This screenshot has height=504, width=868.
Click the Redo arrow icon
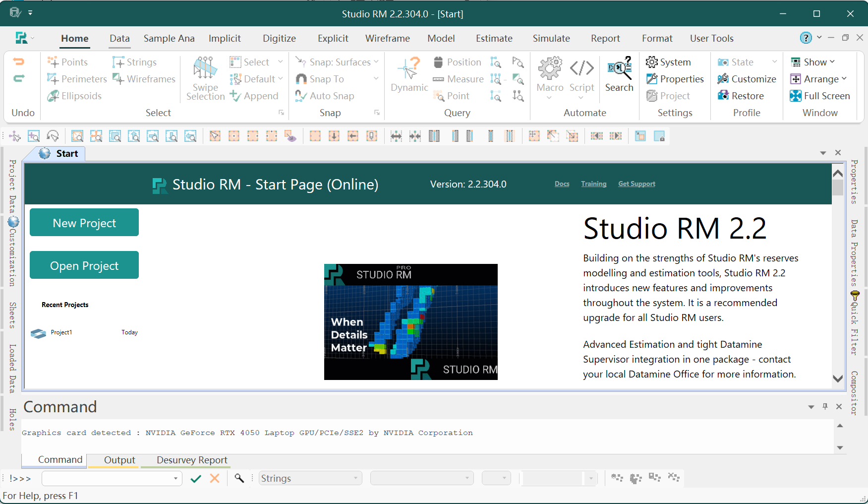coord(19,78)
